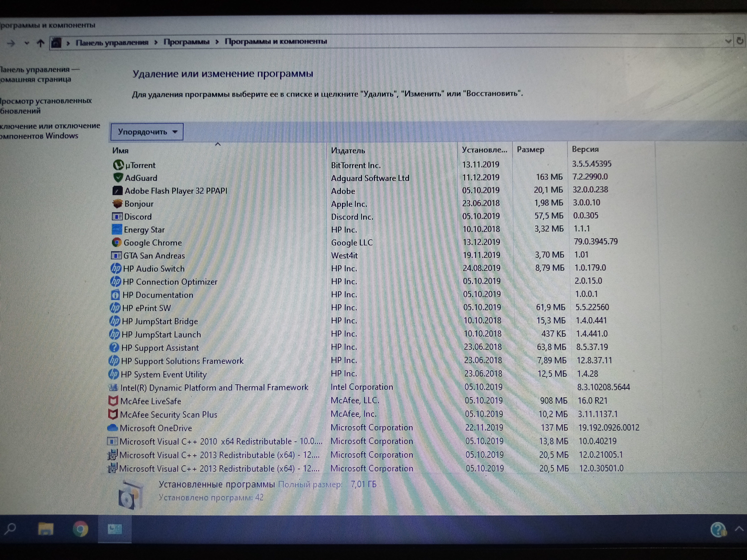Open File Explorer from the taskbar

coord(46,529)
